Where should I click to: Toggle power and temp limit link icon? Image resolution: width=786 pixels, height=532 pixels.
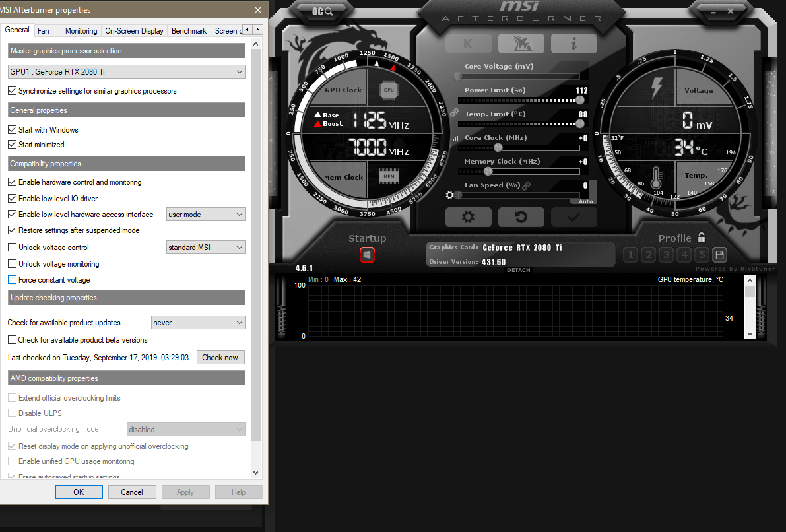454,112
